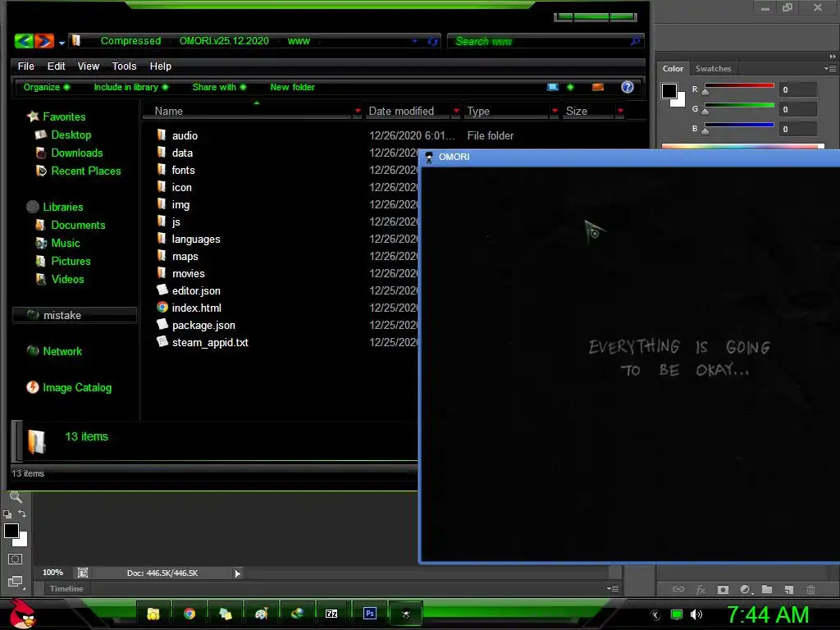
Task: Open Timeline panel options menu
Action: 613,588
